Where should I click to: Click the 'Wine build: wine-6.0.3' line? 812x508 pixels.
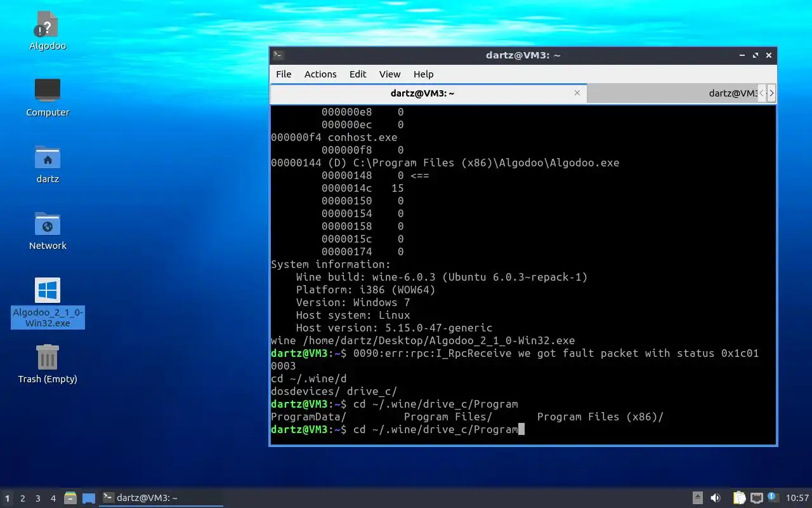[442, 277]
